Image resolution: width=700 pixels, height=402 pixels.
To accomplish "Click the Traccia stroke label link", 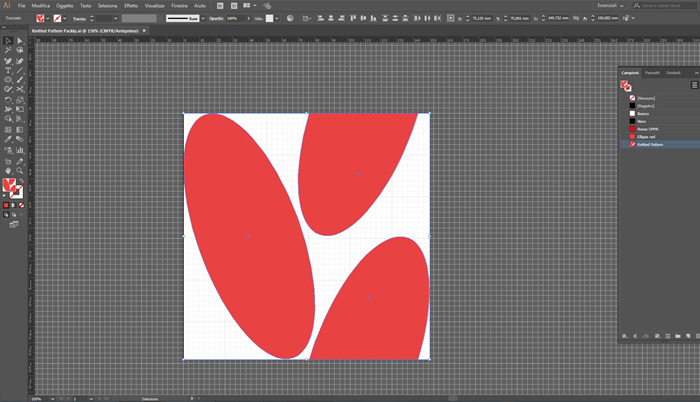I will tap(79, 19).
